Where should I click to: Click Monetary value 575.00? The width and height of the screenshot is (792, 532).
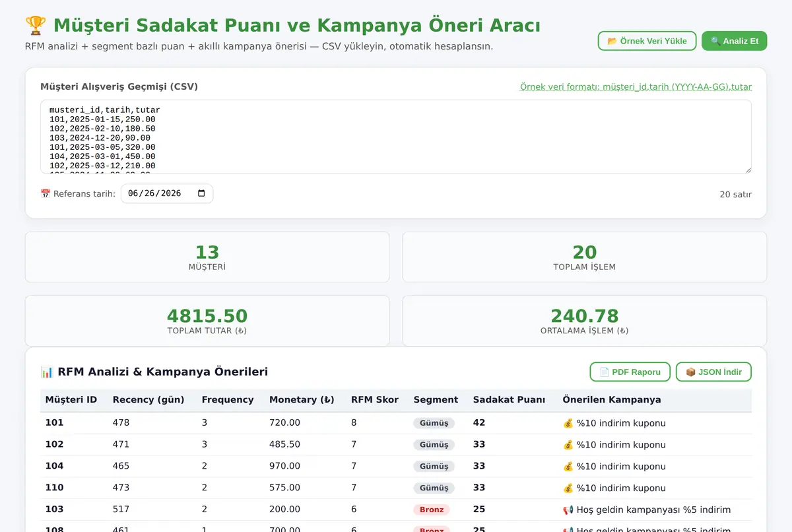(284, 488)
